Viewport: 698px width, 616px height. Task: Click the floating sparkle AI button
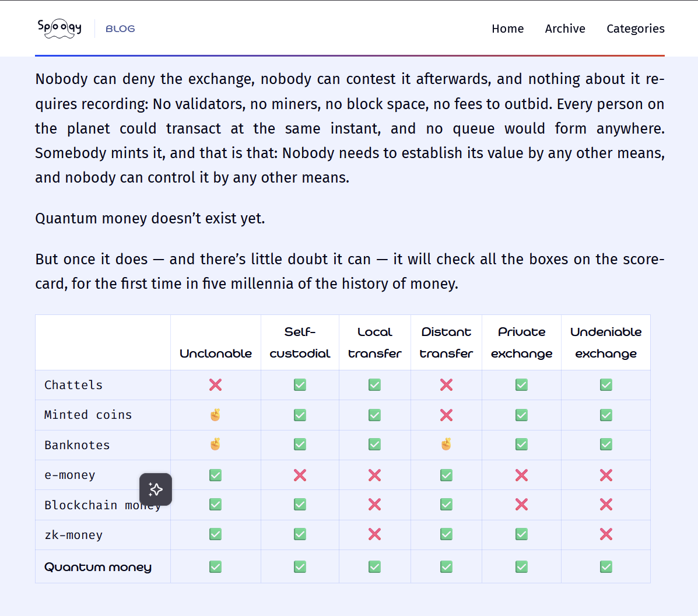pyautogui.click(x=155, y=489)
